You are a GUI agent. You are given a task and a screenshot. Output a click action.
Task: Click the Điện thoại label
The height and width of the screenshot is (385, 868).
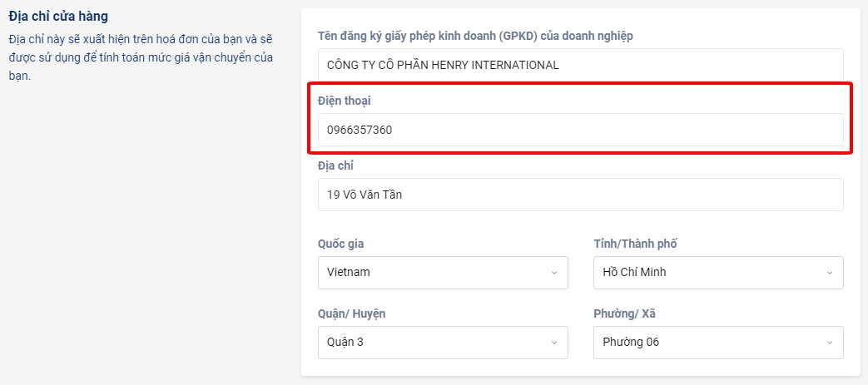point(344,101)
